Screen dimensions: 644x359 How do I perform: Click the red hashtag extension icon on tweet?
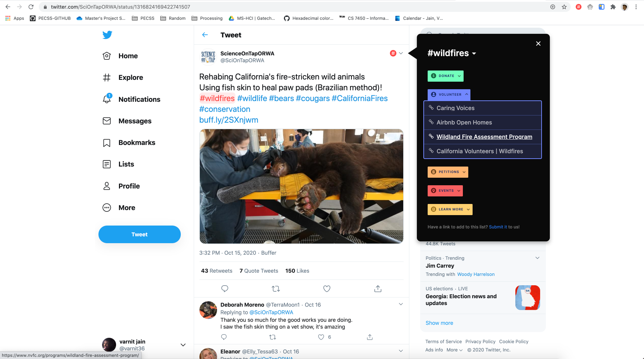pyautogui.click(x=393, y=53)
